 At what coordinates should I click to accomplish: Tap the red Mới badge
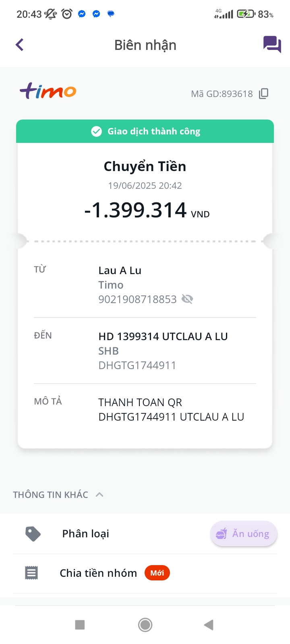click(157, 573)
